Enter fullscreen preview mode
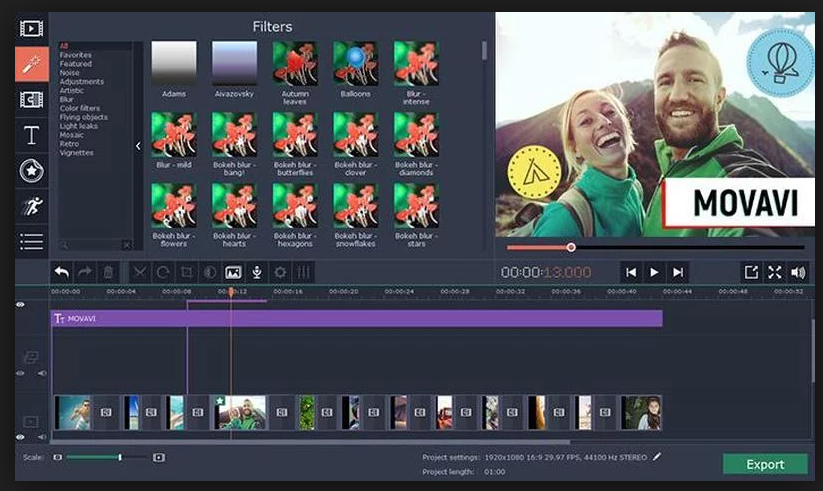 (775, 272)
